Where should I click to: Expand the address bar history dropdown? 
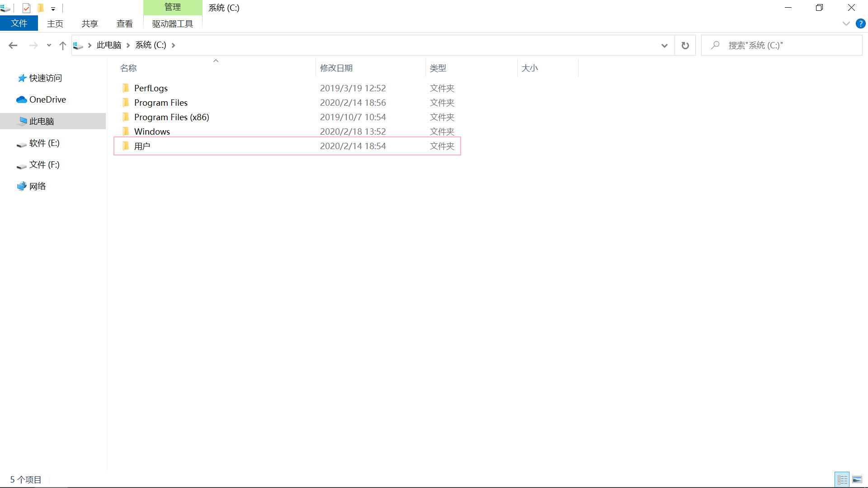(664, 45)
